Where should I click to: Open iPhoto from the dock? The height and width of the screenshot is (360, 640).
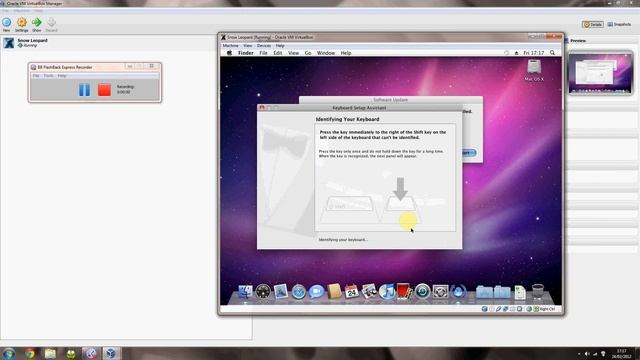[369, 291]
